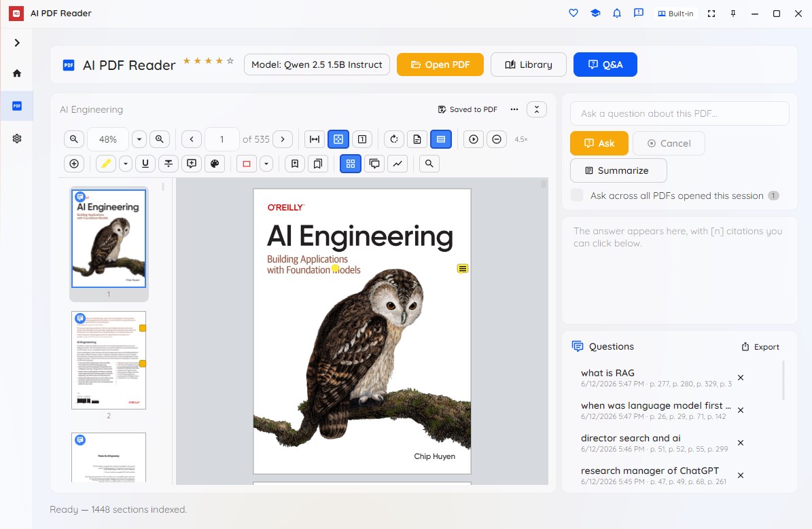812x529 pixels.
Task: Toggle continuous scrolling layout
Action: [441, 139]
